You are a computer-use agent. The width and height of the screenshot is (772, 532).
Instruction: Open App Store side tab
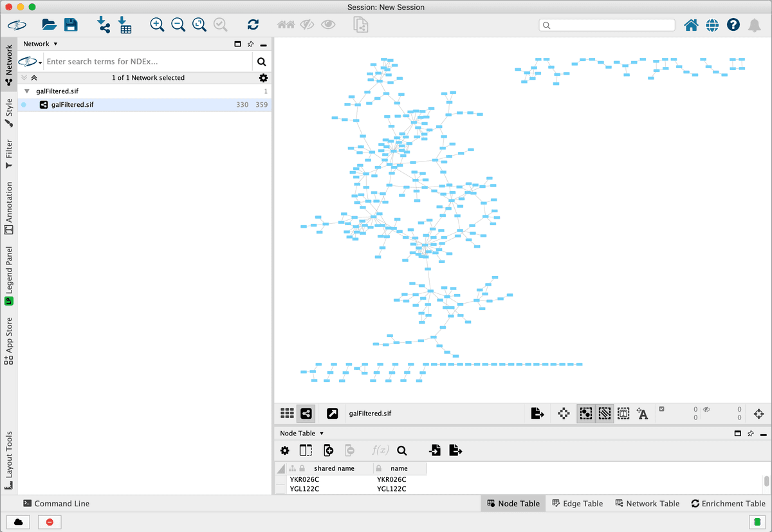click(x=8, y=341)
